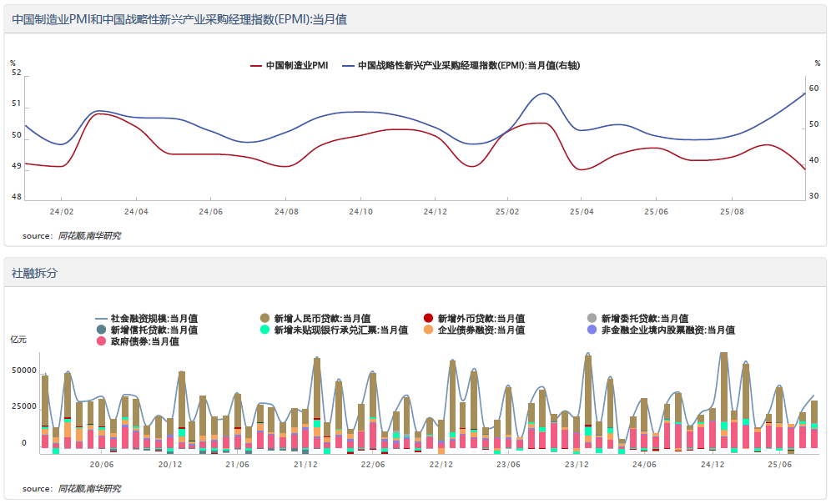Toggle 非金融企业境内股票融资 legend text

[x=667, y=330]
